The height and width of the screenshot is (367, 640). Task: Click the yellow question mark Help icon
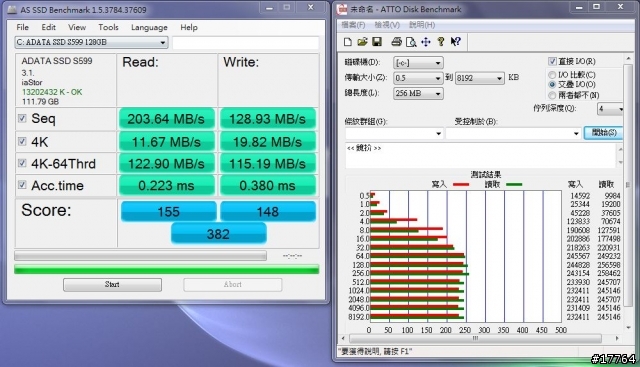(441, 42)
